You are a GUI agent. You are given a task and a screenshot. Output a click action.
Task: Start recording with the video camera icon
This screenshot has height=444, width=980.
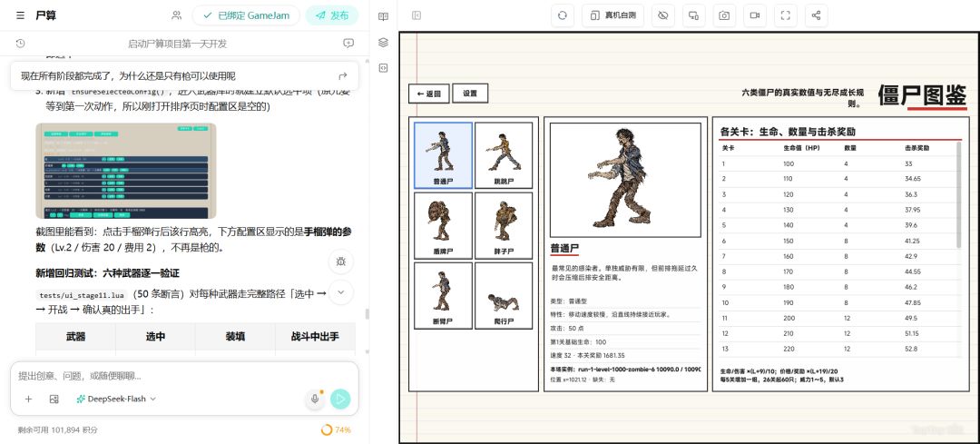(x=754, y=15)
